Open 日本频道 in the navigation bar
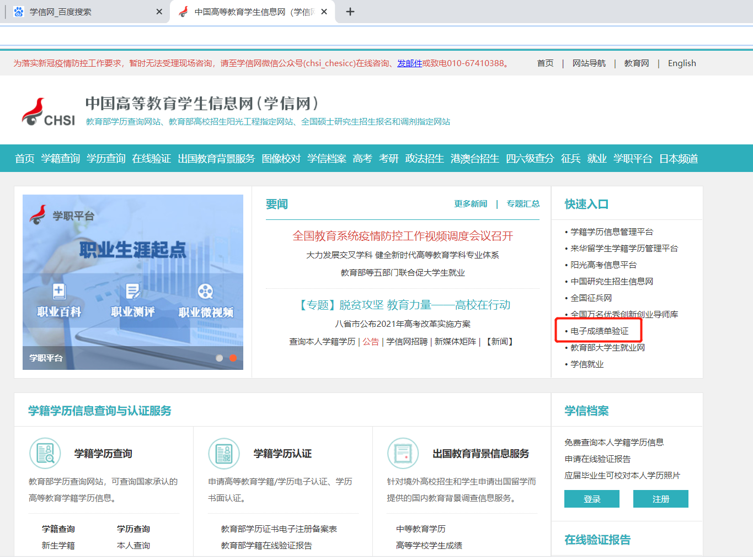The image size is (753, 560). [679, 159]
